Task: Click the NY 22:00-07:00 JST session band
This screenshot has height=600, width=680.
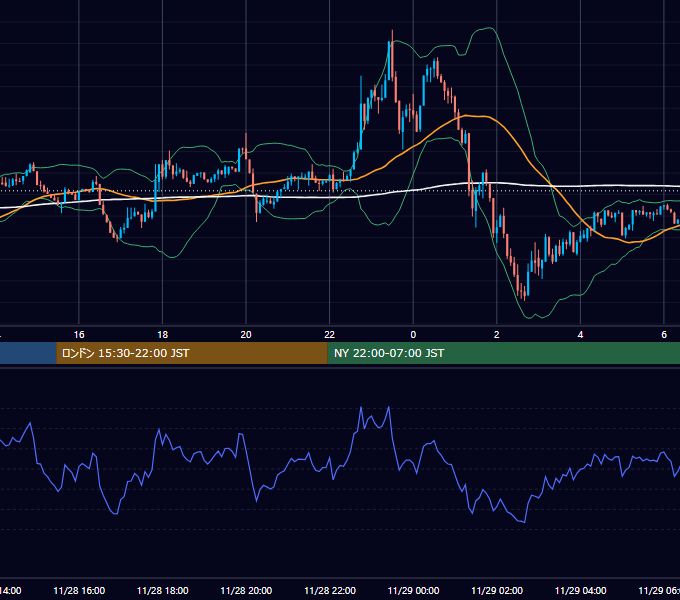Action: click(x=503, y=353)
